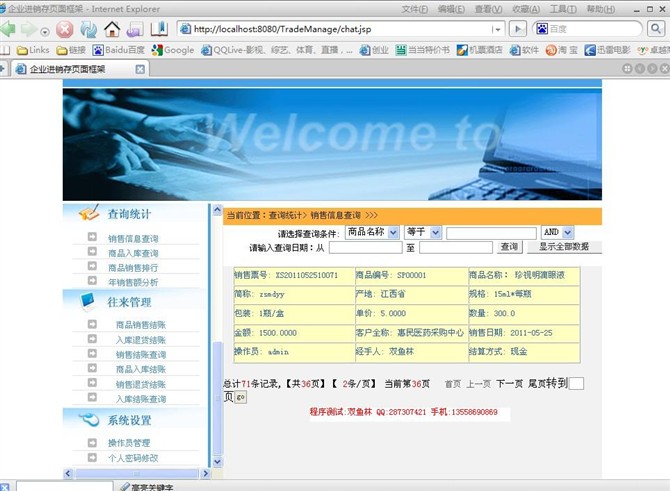670x491 pixels.
Task: Open the 当当特价书 bookmark
Action: point(422,50)
